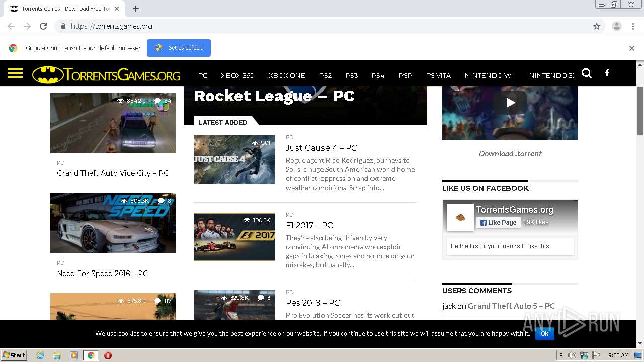This screenshot has width=644, height=362.
Task: Select PS2 in navigation
Action: [326, 75]
